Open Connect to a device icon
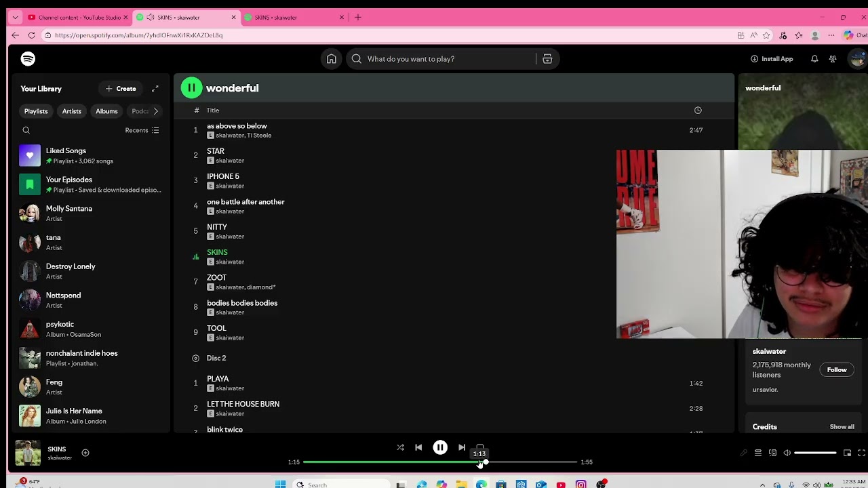Screen dimensions: 868x488 [772, 453]
